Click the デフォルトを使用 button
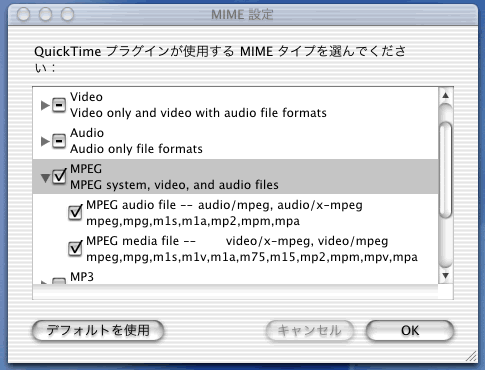This screenshot has width=485, height=370. point(98,331)
